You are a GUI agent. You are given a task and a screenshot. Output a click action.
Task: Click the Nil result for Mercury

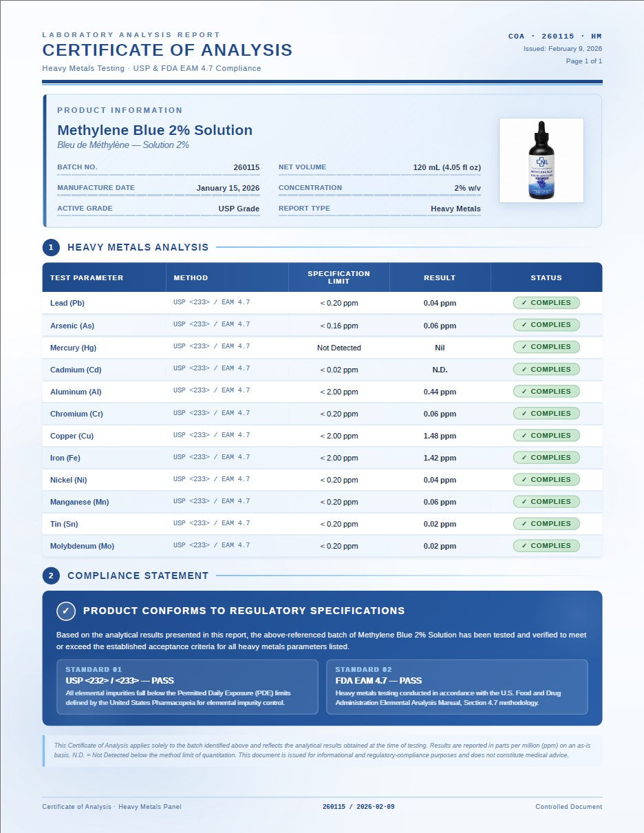(x=440, y=348)
